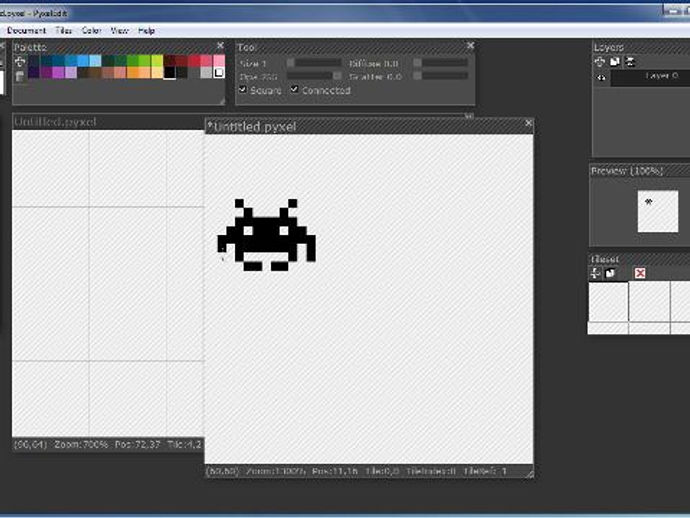
Task: Select the lightest blue swatch
Action: point(95,61)
